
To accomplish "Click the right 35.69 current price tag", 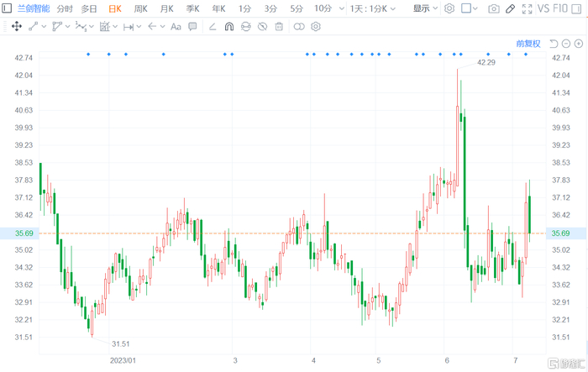I will 567,233.
